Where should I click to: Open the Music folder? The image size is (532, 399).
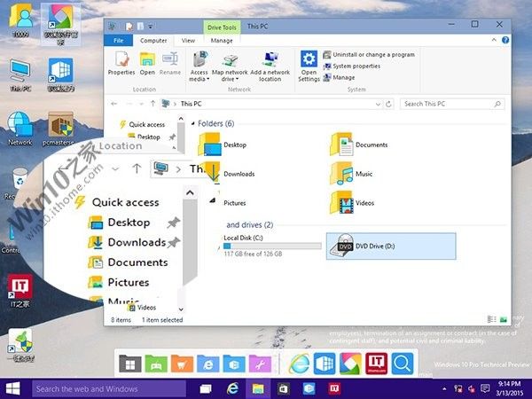pyautogui.click(x=342, y=174)
